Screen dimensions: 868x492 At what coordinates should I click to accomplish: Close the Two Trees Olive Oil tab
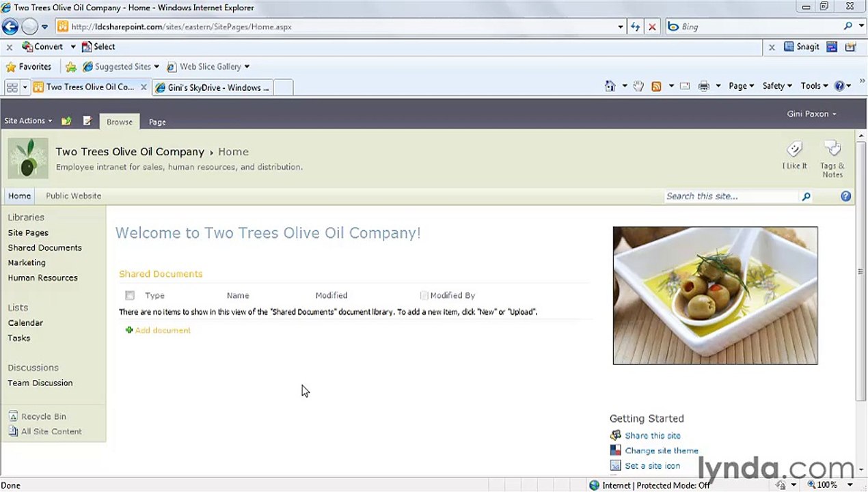click(x=144, y=87)
